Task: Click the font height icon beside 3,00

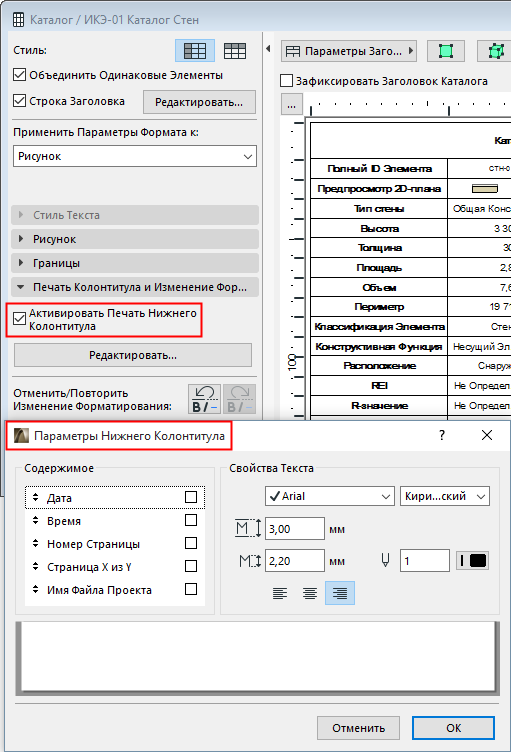Action: point(248,529)
